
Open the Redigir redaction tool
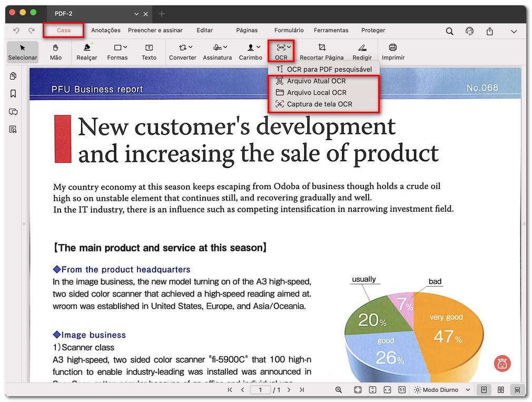tap(362, 52)
